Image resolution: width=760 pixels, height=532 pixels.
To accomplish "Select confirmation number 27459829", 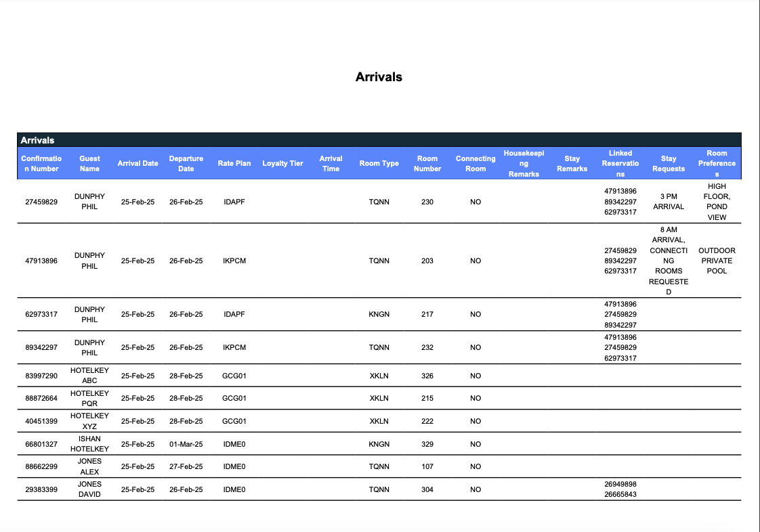I will coord(42,202).
